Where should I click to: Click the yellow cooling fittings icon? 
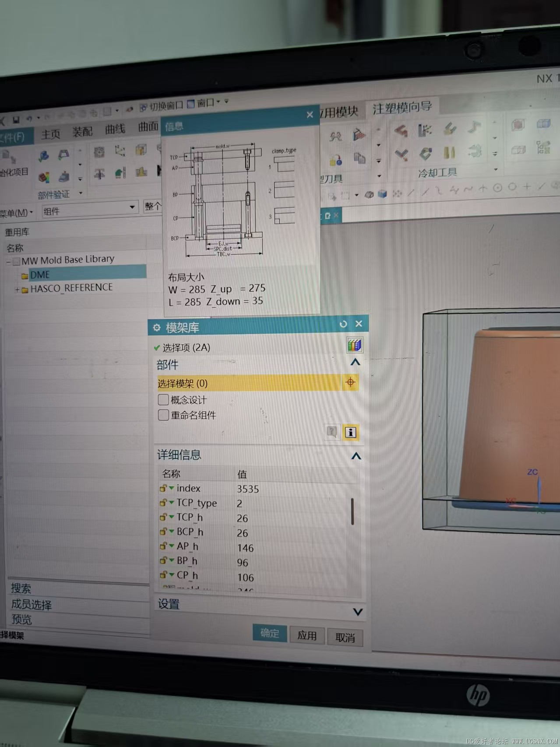(449, 152)
